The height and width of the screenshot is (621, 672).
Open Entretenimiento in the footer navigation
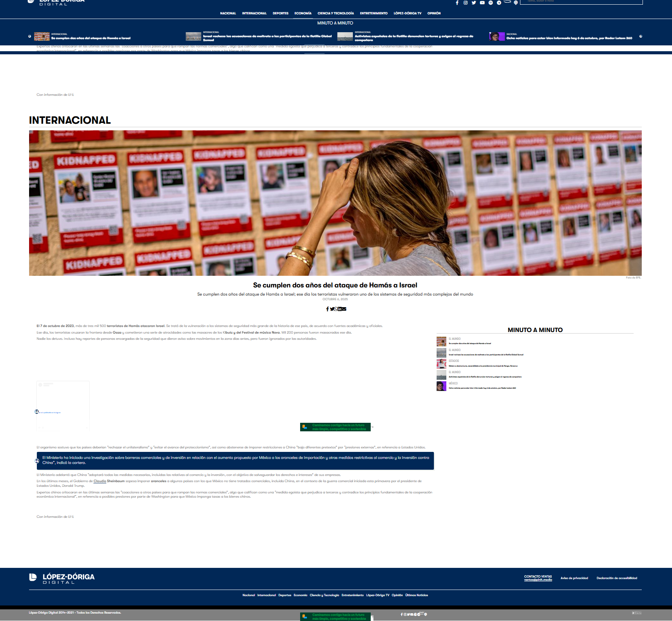(353, 595)
